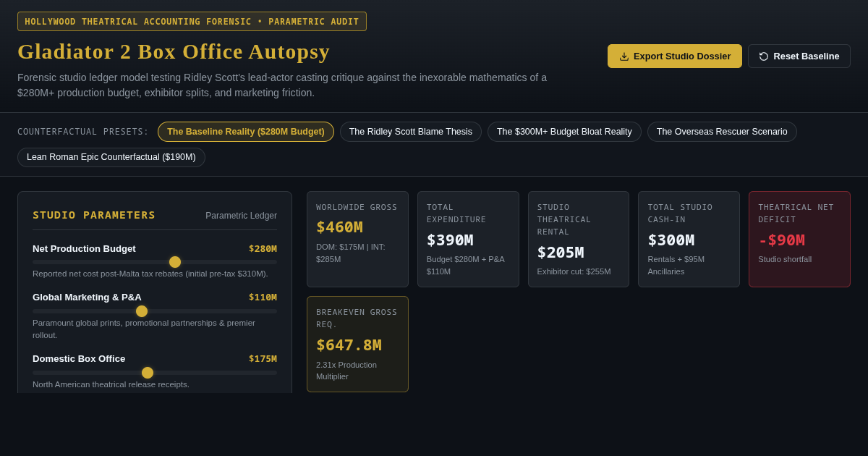This screenshot has width=868, height=456.
Task: Click the COUNTERFACTUAL PRESETS label
Action: coord(83,132)
